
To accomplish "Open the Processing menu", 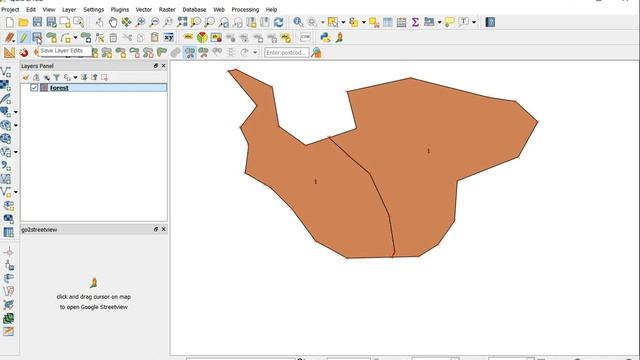I will click(x=245, y=9).
